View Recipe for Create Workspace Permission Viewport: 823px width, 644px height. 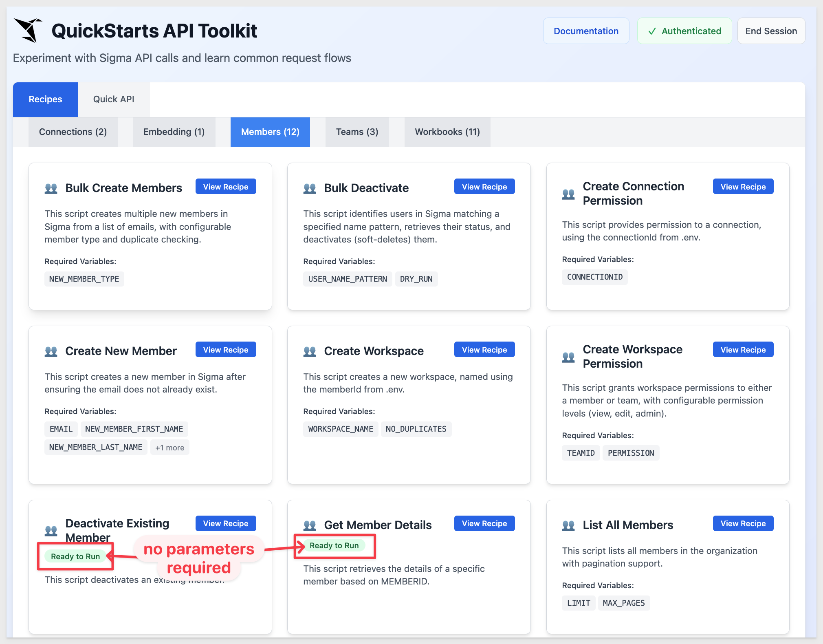[743, 350]
